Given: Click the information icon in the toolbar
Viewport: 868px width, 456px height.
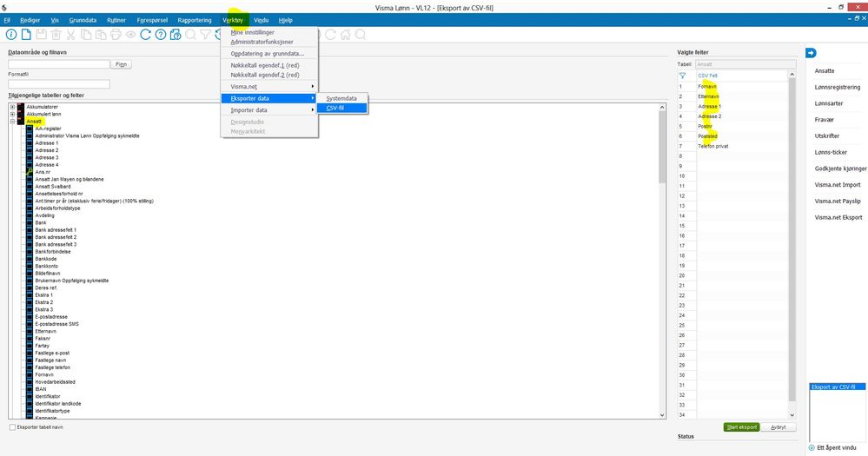Looking at the screenshot, I should point(11,35).
